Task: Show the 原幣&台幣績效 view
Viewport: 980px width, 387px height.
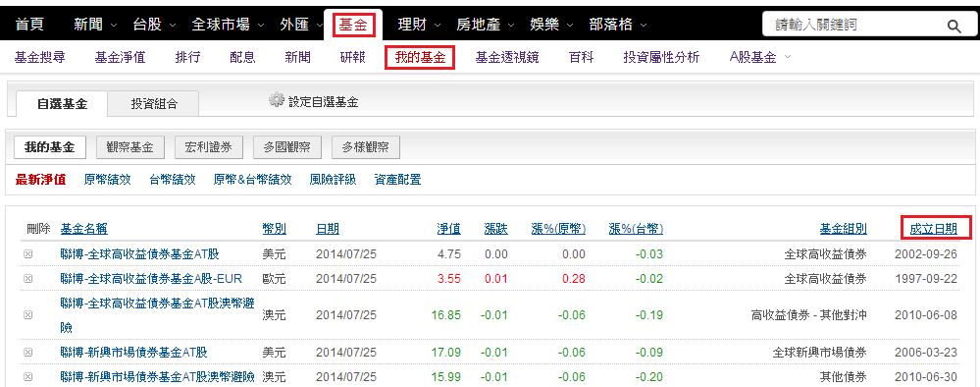Action: point(252,181)
